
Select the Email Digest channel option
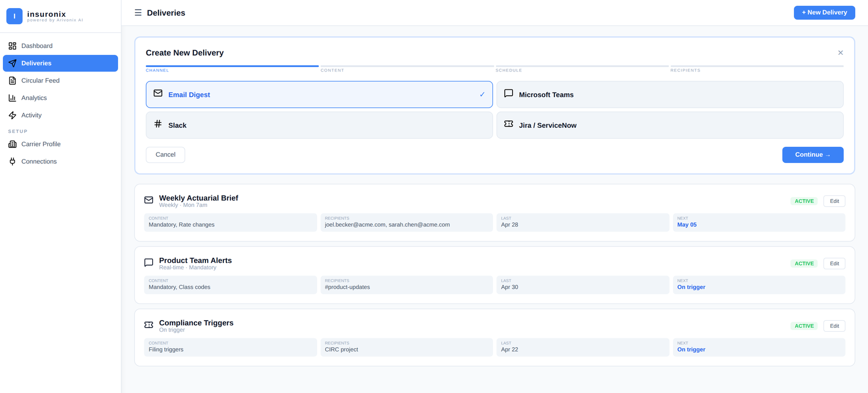319,94
